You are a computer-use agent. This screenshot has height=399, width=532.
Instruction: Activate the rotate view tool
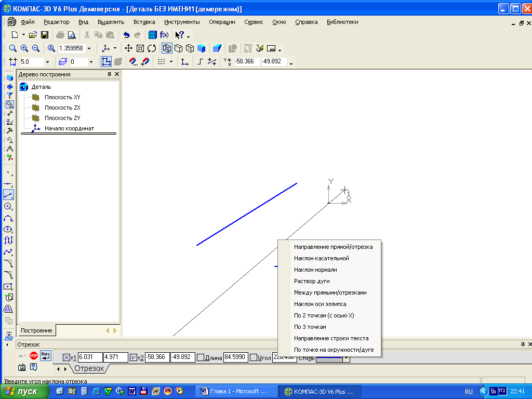pyautogui.click(x=152, y=48)
